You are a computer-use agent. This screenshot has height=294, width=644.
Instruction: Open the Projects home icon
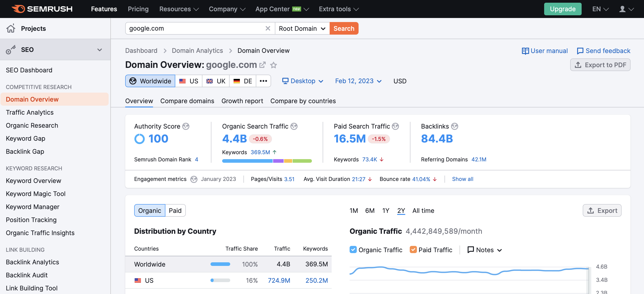pos(11,28)
